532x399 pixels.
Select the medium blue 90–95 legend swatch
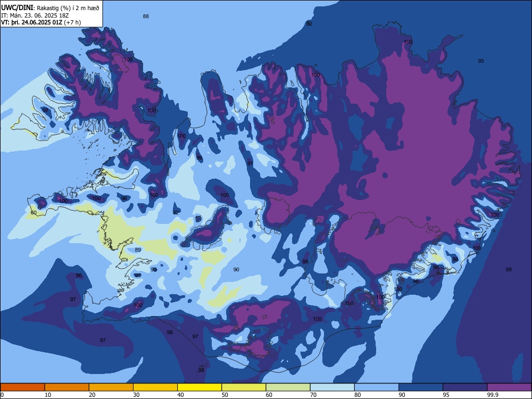click(421, 387)
